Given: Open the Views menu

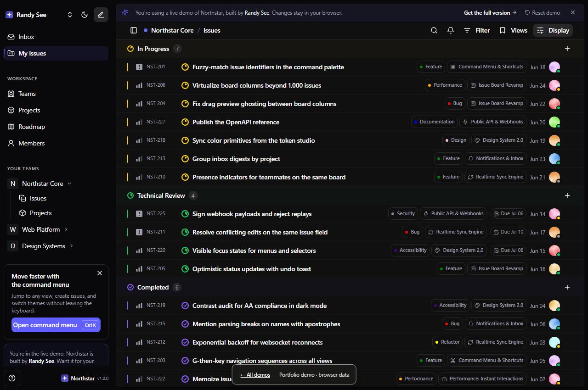Looking at the screenshot, I should 514,30.
